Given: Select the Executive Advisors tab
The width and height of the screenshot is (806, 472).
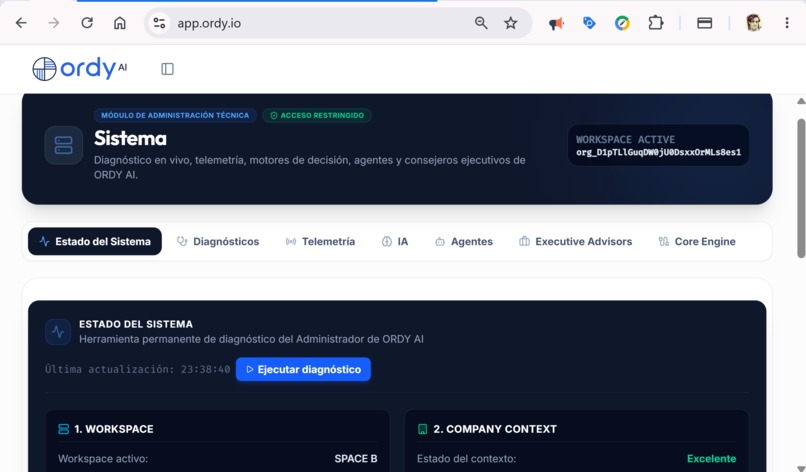Looking at the screenshot, I should pyautogui.click(x=576, y=241).
